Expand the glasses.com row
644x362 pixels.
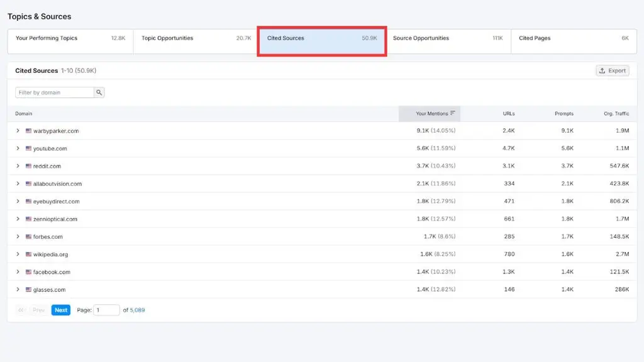(x=18, y=289)
